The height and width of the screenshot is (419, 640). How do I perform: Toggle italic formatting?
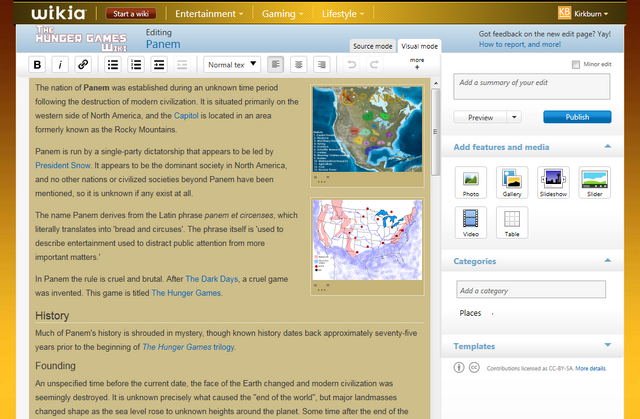60,64
